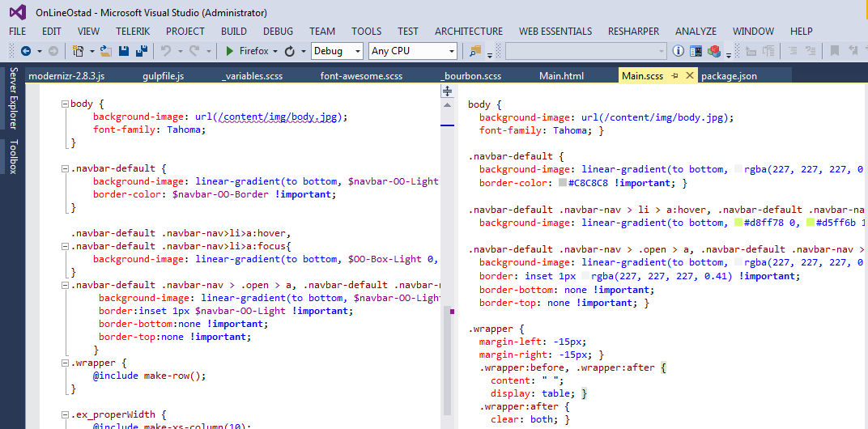Click the Save floppy disk icon

pos(125,51)
